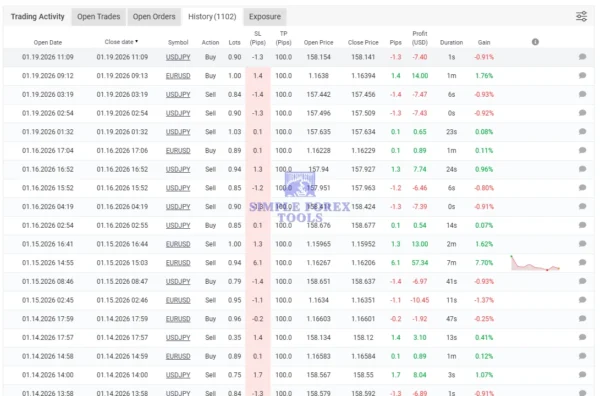Screen dimensions: 600x396
Task: Open comment icon for 01.16.2026 02:54 trade
Action: [x=582, y=225]
